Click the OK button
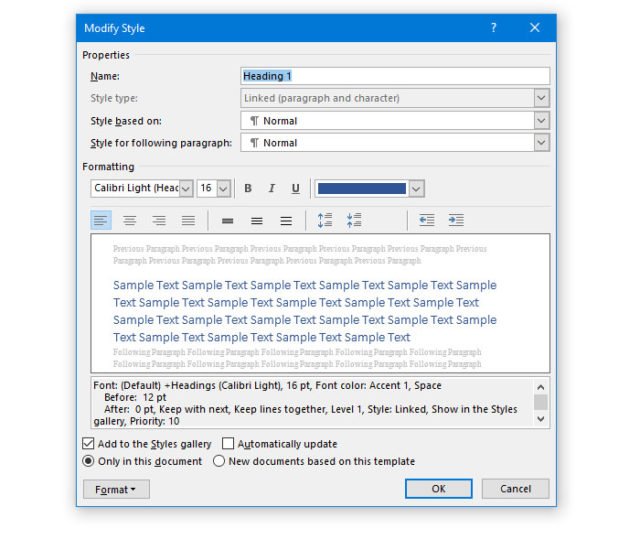640x539 pixels. (438, 488)
